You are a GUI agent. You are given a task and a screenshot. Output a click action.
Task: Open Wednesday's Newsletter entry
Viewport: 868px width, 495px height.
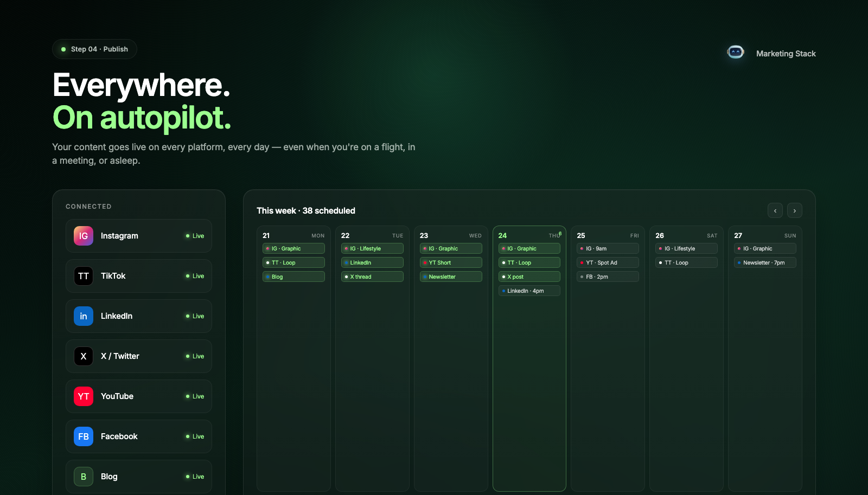pyautogui.click(x=451, y=277)
